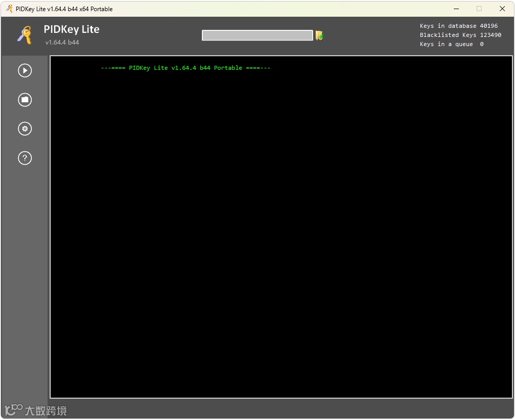This screenshot has width=515, height=420.
Task: Click the green PIDKey Lite Portable banner line
Action: click(186, 68)
